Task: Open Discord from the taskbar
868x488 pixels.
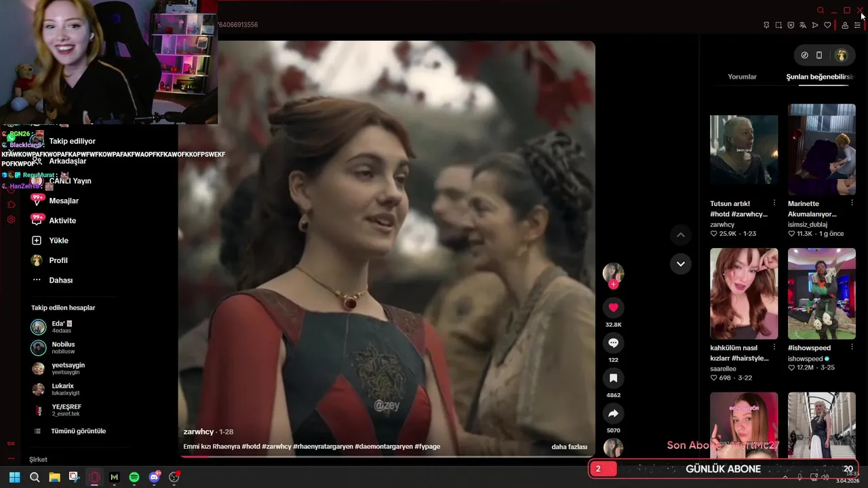Action: [155, 477]
